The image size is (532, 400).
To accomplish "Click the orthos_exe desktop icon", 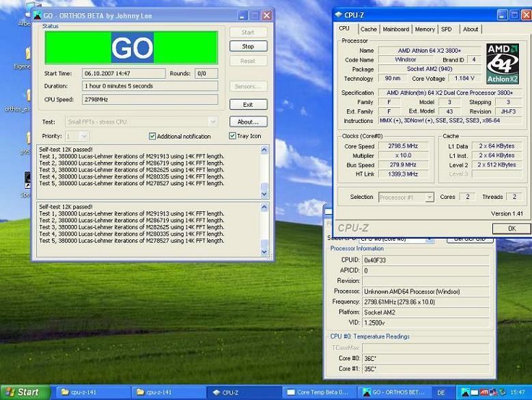I will tap(18, 100).
